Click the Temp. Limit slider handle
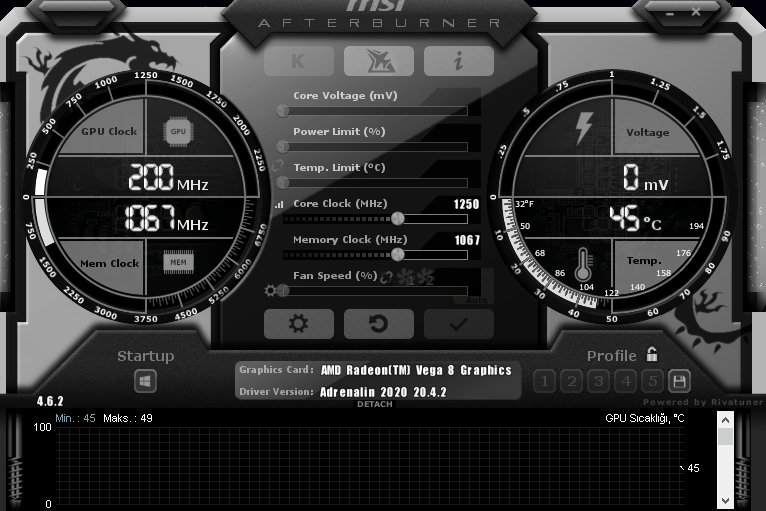The height and width of the screenshot is (511, 766). point(283,182)
